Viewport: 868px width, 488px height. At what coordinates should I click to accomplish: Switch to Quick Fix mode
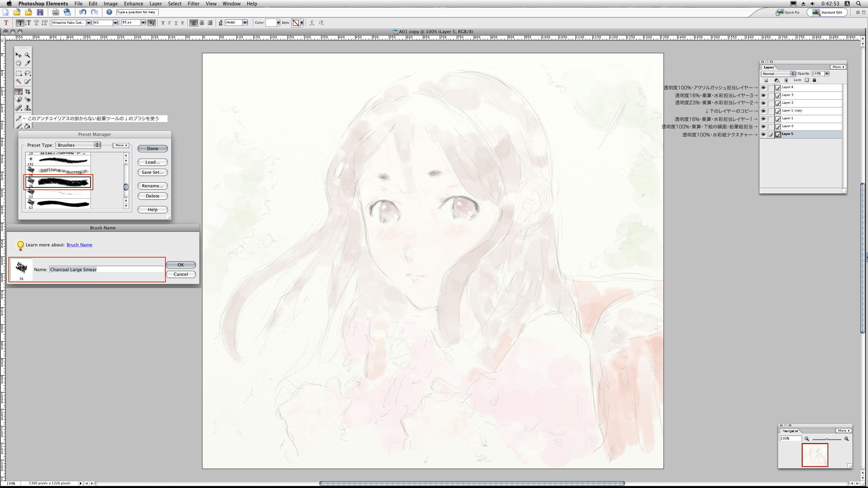coord(788,13)
